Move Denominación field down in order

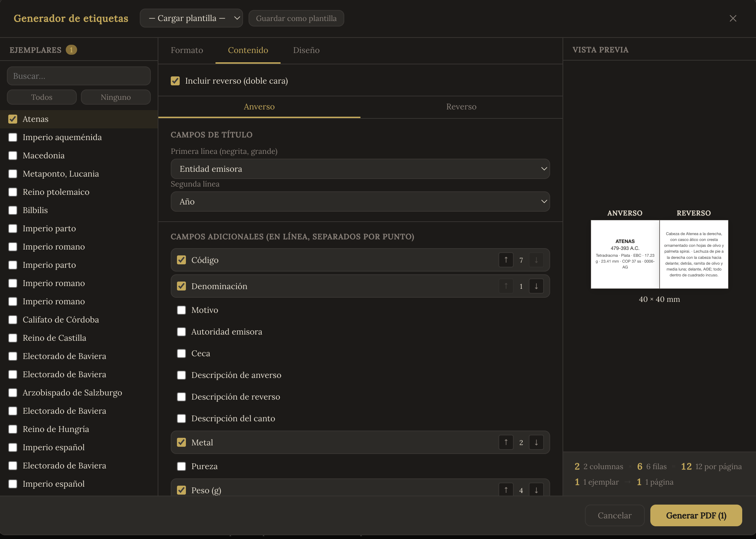tap(536, 286)
